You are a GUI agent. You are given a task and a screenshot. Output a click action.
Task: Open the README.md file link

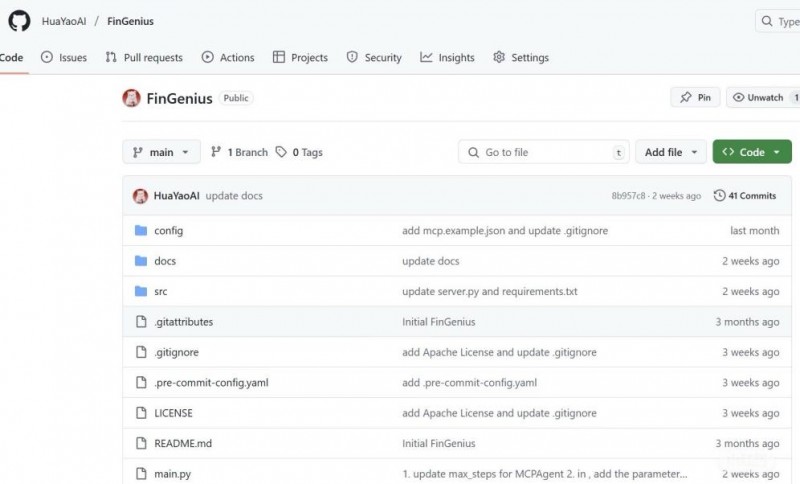click(182, 443)
